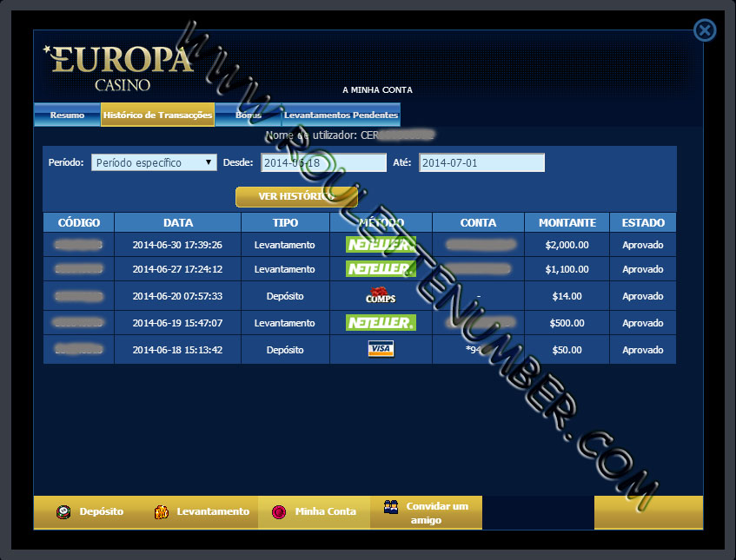Click Depósito type in 2014-06-20 row
The image size is (736, 560).
[285, 296]
